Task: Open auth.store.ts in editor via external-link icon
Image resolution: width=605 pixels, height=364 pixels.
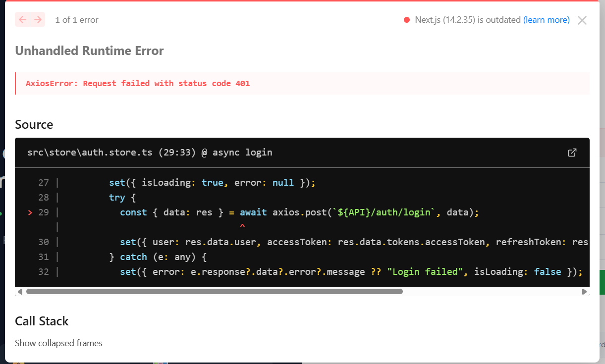Action: point(572,153)
